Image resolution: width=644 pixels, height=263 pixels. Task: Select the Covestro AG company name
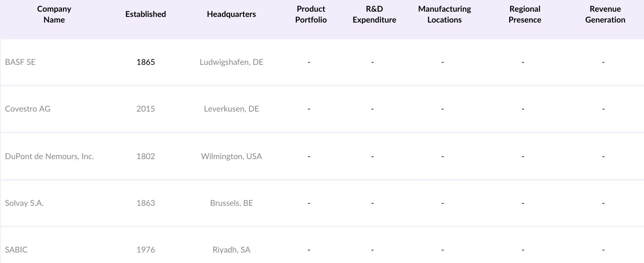coord(28,109)
